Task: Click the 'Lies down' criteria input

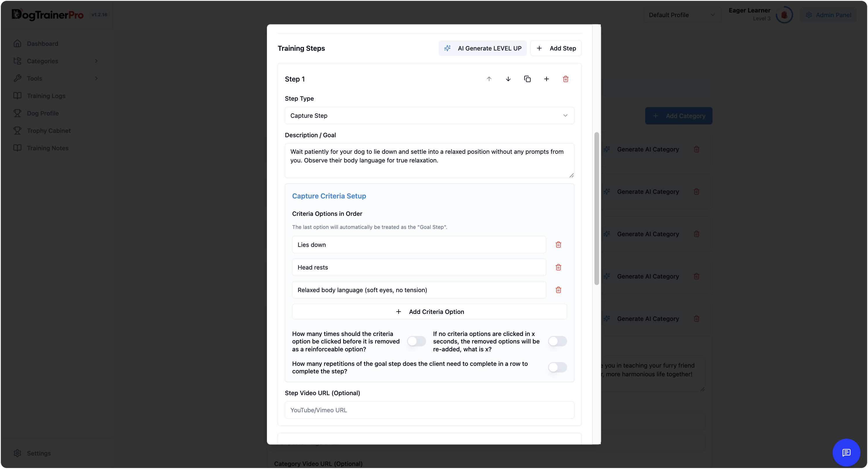Action: (x=419, y=245)
